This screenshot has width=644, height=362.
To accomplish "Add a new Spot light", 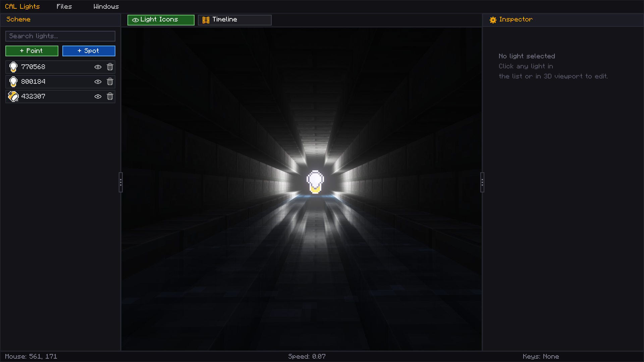I will tap(89, 51).
